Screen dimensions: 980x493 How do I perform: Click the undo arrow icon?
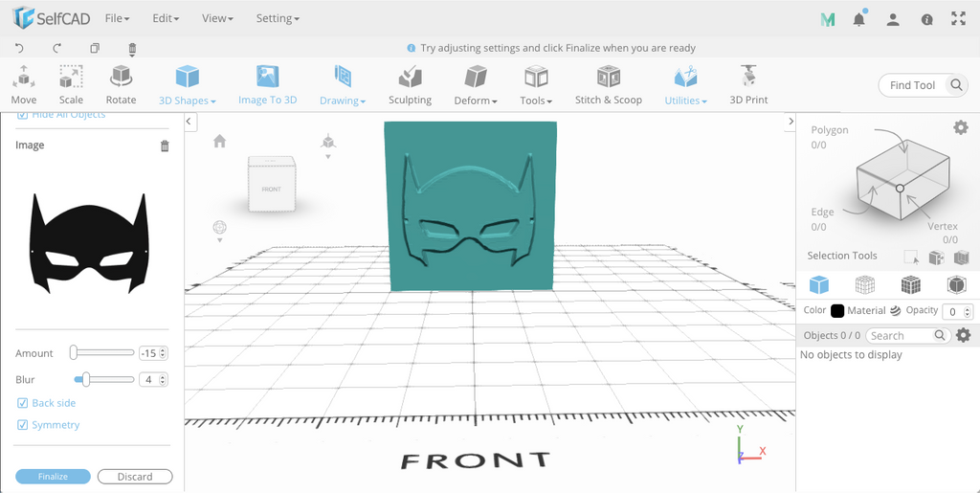(x=19, y=48)
